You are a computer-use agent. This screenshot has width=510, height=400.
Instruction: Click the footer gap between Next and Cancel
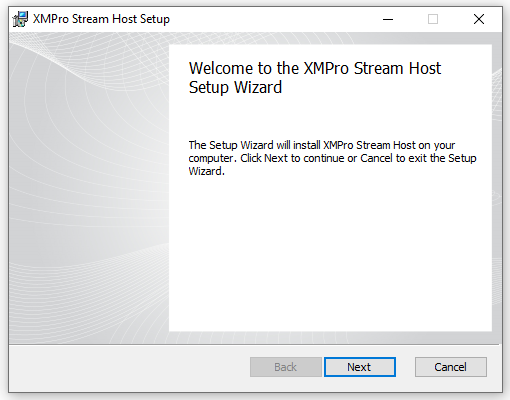click(x=405, y=367)
